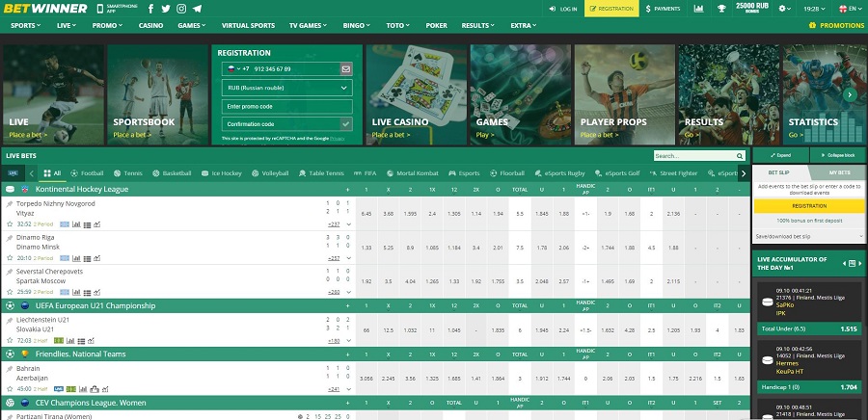Open the Sports menu
868x420 pixels.
click(25, 25)
